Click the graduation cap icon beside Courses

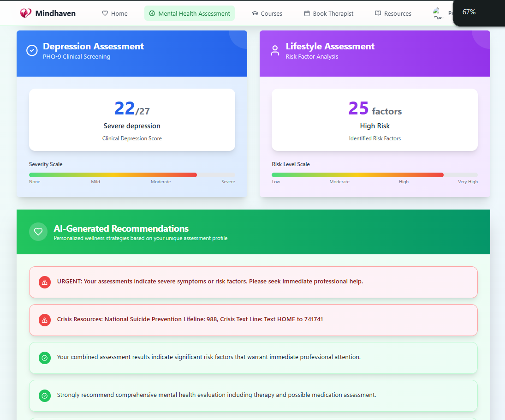coord(255,13)
